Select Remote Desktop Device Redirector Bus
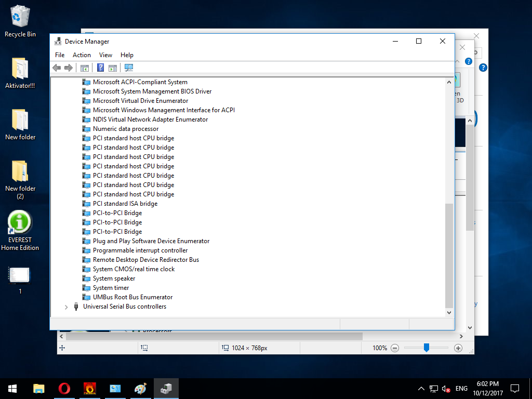 pyautogui.click(x=146, y=260)
